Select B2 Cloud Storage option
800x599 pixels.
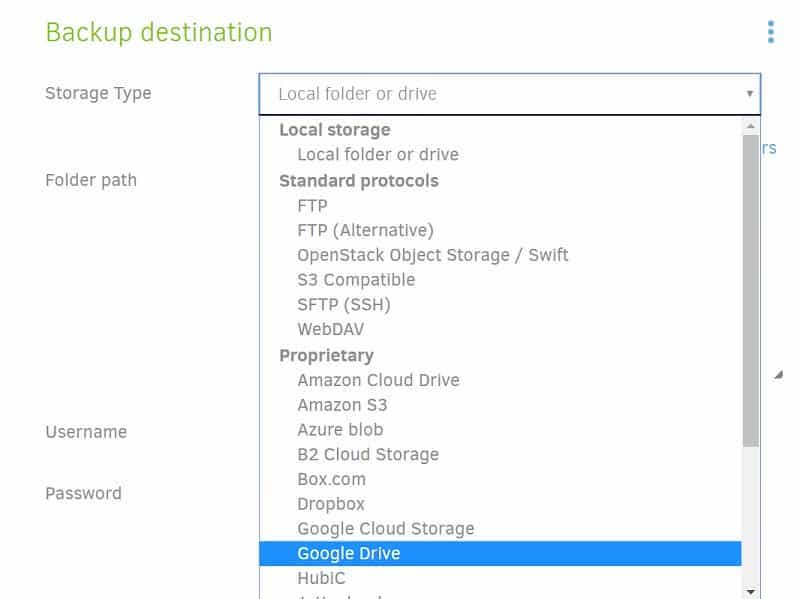pyautogui.click(x=500, y=455)
